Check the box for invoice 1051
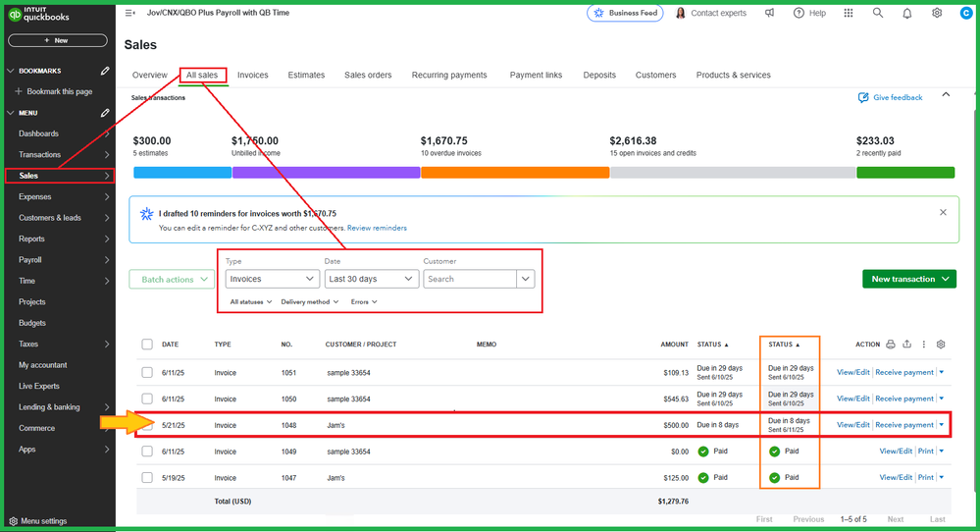Screen dimensions: 980x532 [147, 373]
